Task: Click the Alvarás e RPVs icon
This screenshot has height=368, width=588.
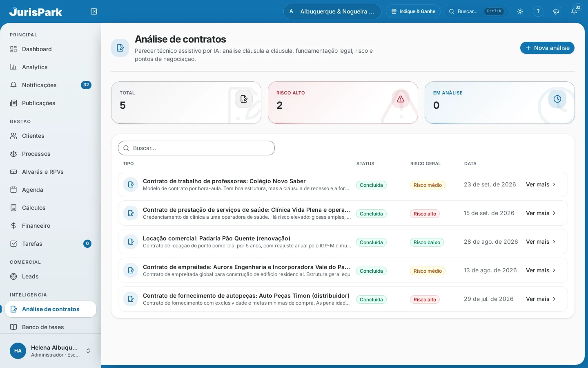Action: [x=13, y=172]
